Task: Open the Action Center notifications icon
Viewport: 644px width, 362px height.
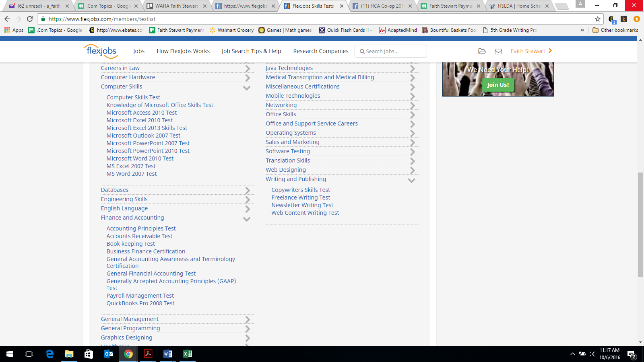Action: point(632,354)
